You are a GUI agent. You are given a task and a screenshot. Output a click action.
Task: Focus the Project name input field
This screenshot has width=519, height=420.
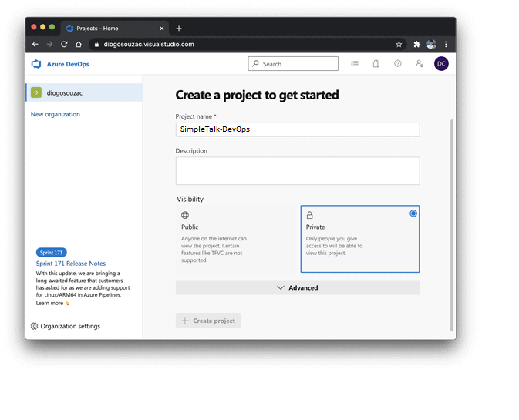click(x=298, y=129)
